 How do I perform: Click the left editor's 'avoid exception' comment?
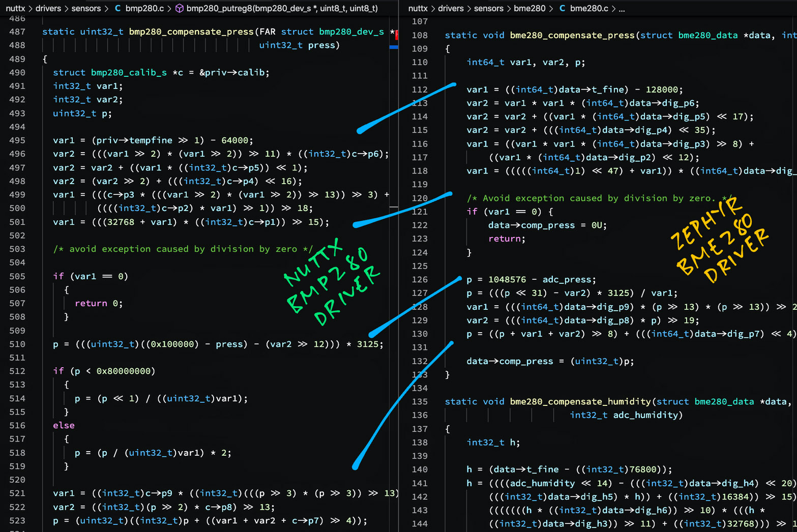click(x=183, y=249)
